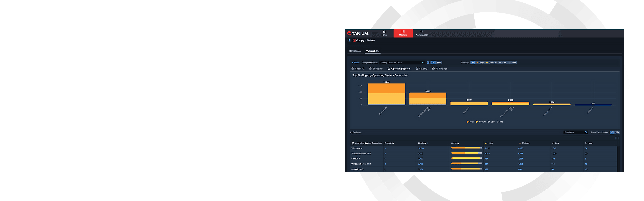
Task: Open Windows 10 high count 7,572
Action: (487, 148)
